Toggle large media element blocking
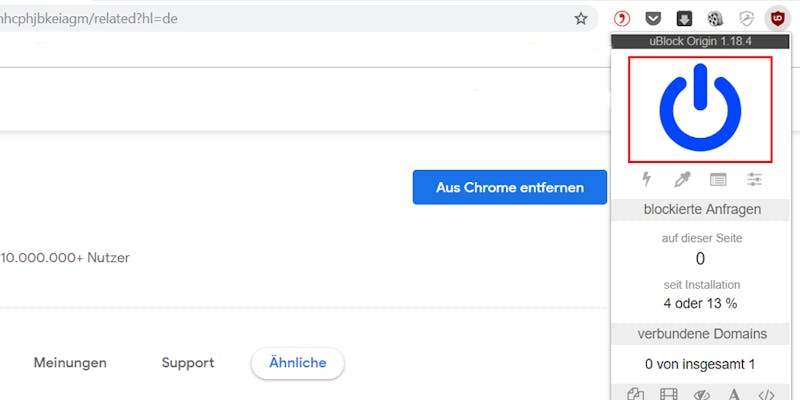Screen dimensions: 800x400 668,395
